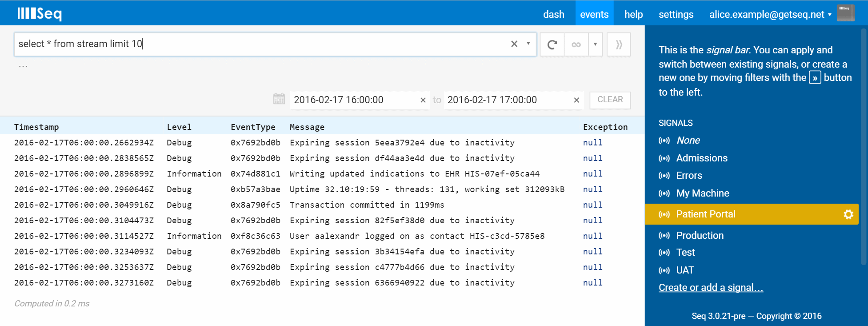
Task: Click the user avatar thumbnail
Action: pos(845,13)
